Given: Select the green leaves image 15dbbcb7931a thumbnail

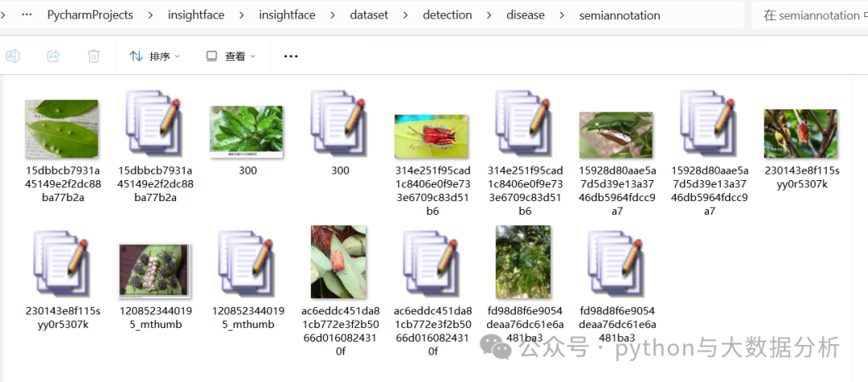Looking at the screenshot, I should [x=62, y=129].
